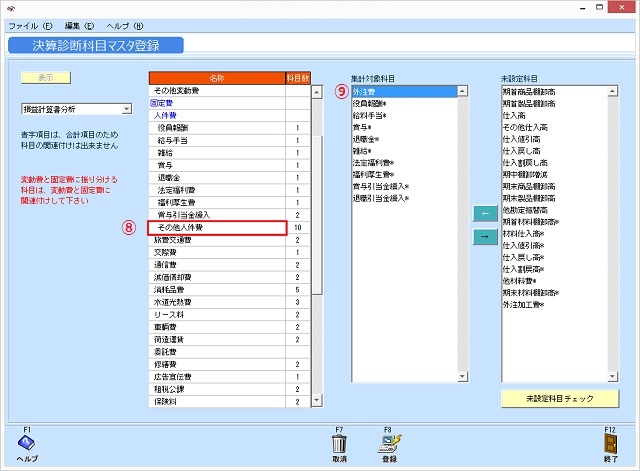640x471 pixels.
Task: Select the 交際費 row
Action: [x=230, y=252]
